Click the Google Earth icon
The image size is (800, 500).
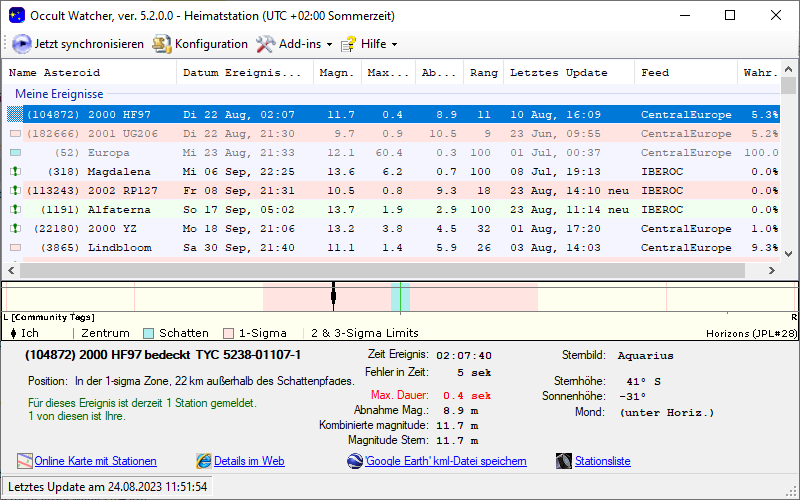pyautogui.click(x=355, y=461)
